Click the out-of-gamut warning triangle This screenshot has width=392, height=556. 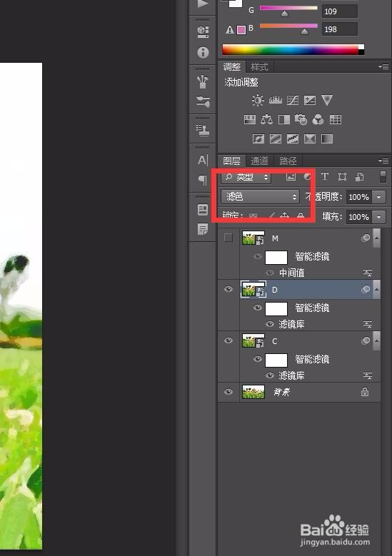(x=229, y=30)
